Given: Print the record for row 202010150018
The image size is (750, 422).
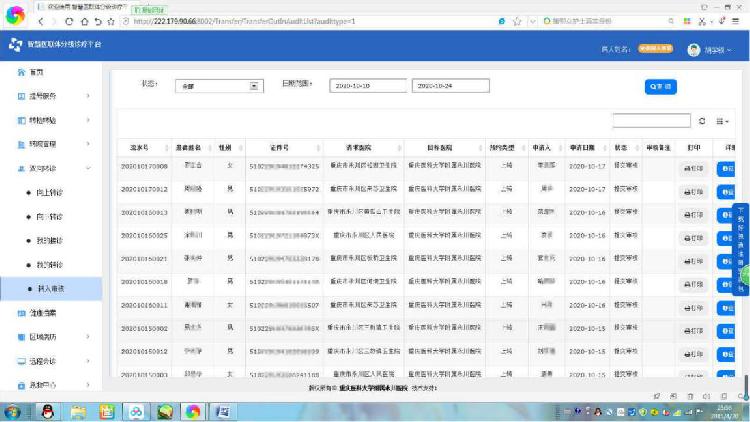Looking at the screenshot, I should (x=693, y=284).
